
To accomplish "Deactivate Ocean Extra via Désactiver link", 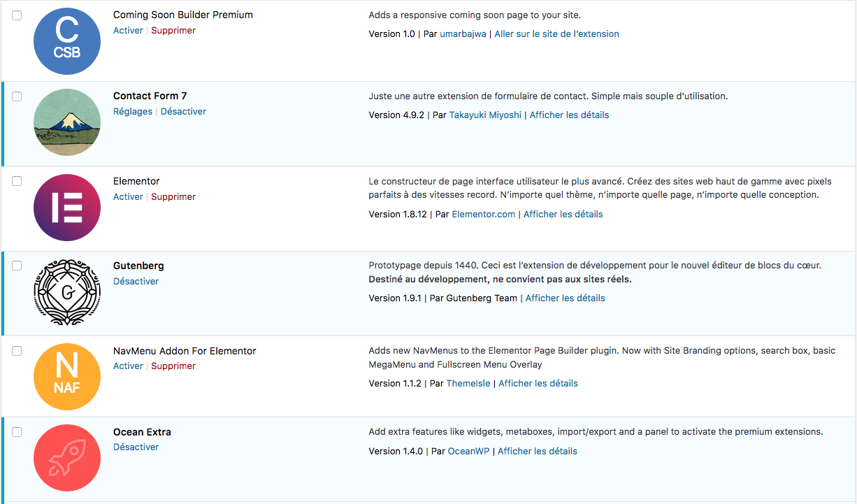I will [x=136, y=447].
